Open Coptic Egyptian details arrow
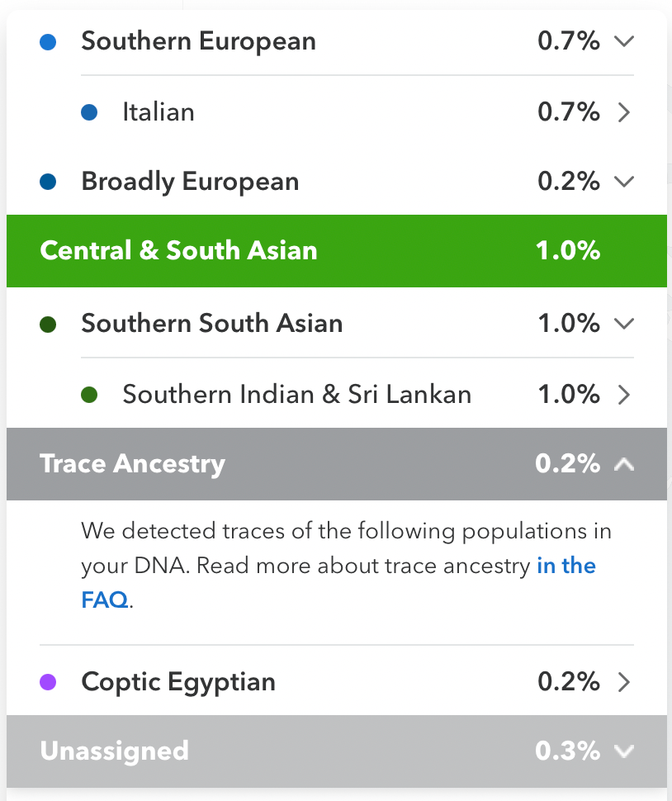Image resolution: width=672 pixels, height=801 pixels. pos(624,682)
